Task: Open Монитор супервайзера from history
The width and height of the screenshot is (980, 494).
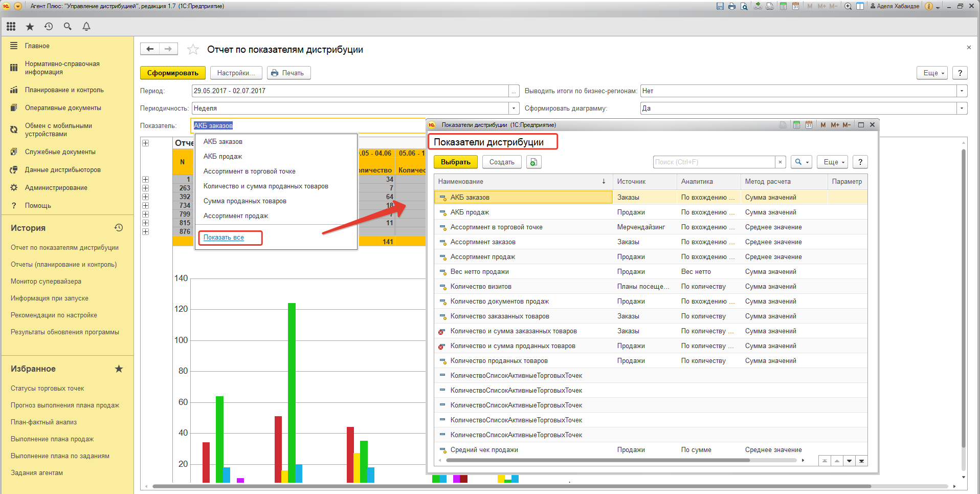Action: pyautogui.click(x=46, y=281)
